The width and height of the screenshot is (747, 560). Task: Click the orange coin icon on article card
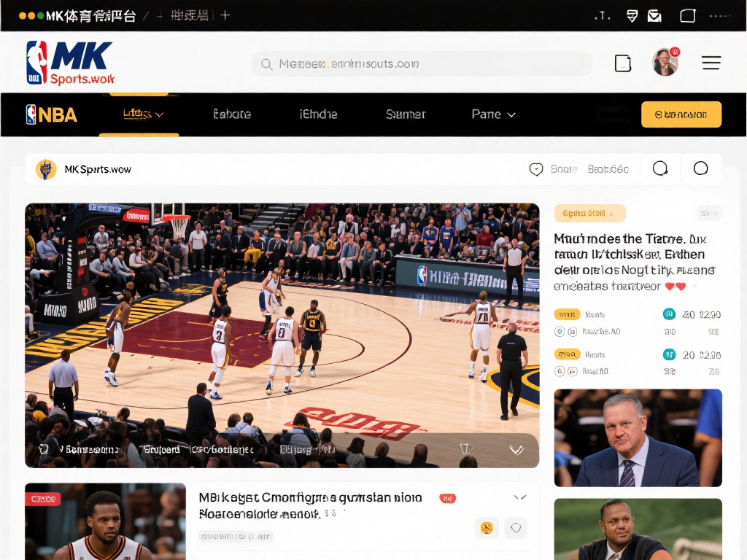pos(487,528)
